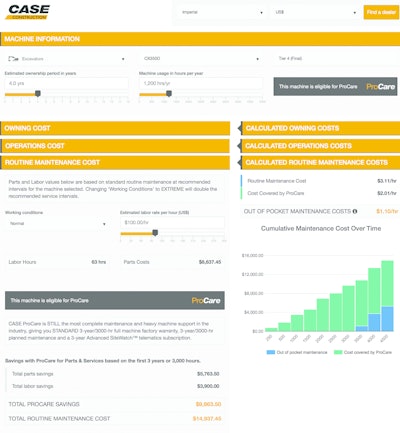
Task: Collapse the Routine Maintenance Cost section header
Action: 115,163
